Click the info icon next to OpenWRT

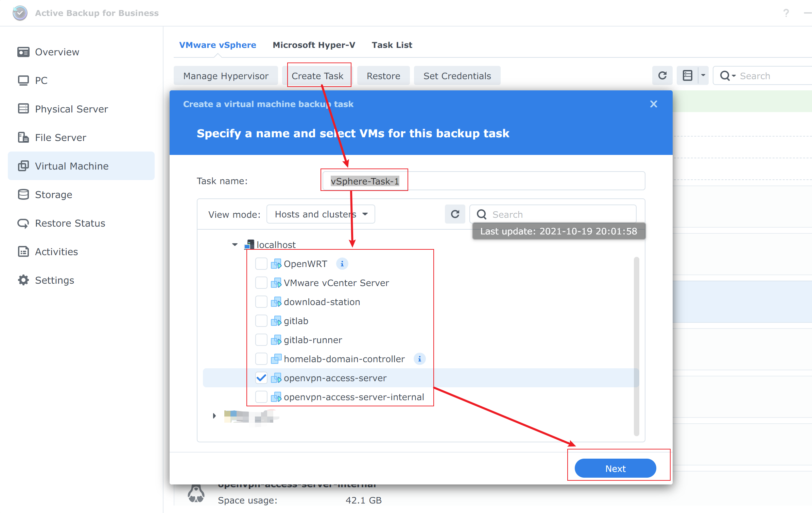tap(342, 264)
